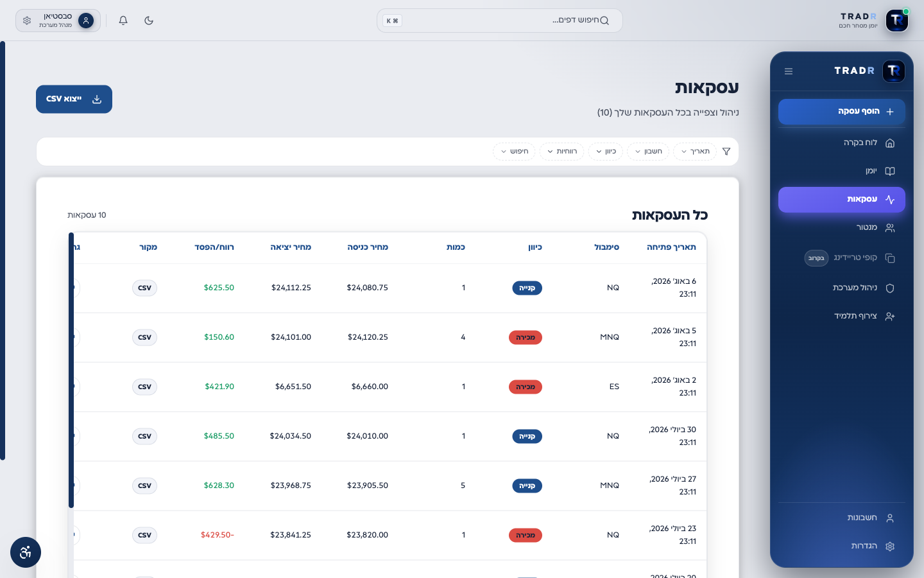Click the CSV source badge in $625.50 row
Screen dimensions: 924x578
[x=145, y=288]
